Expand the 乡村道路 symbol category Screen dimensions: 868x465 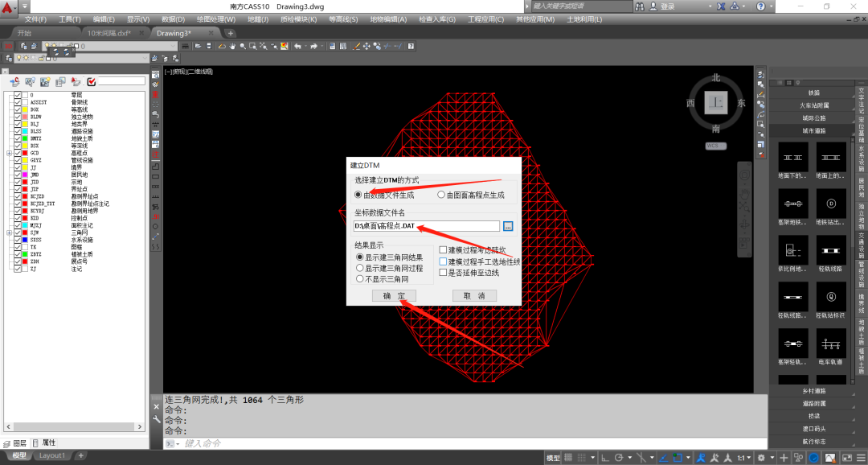click(813, 391)
